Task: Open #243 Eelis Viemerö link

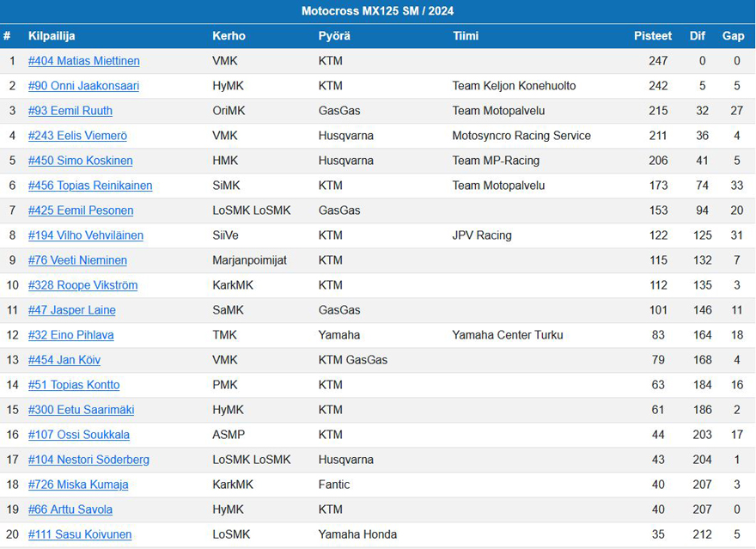Action: (77, 136)
